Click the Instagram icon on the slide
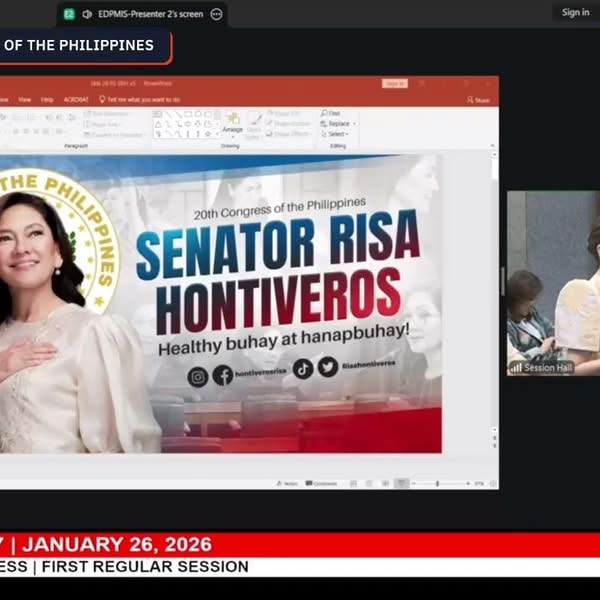The width and height of the screenshot is (600, 600). pyautogui.click(x=198, y=376)
